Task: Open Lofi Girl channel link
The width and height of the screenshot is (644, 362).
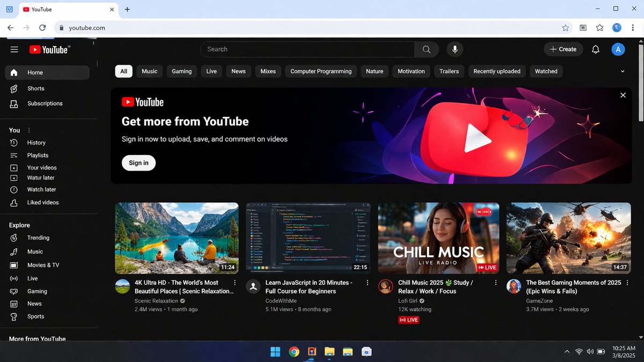Action: pyautogui.click(x=408, y=301)
